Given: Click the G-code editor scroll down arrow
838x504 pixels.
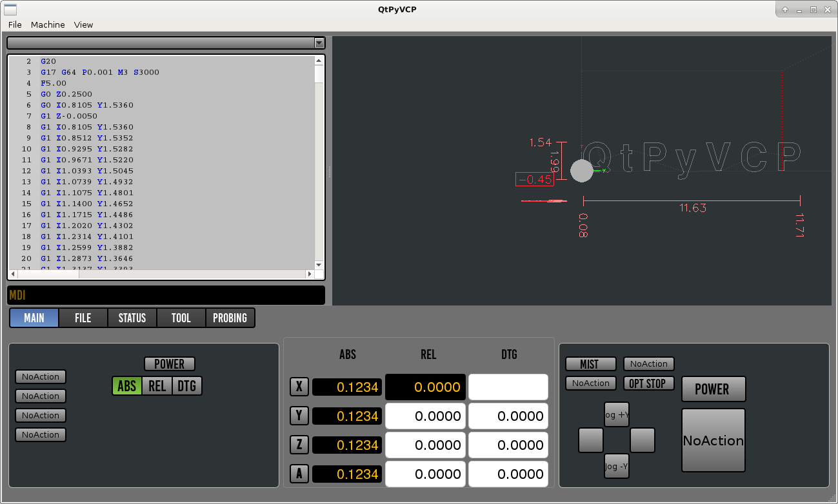Looking at the screenshot, I should tap(319, 264).
